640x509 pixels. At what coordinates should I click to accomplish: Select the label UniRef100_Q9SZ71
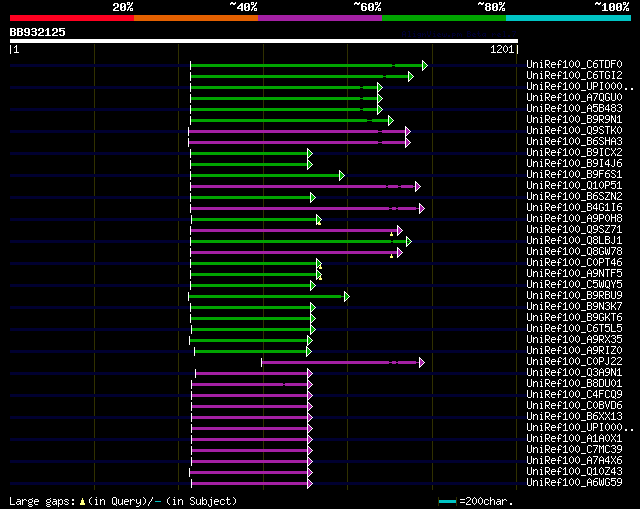coord(574,230)
